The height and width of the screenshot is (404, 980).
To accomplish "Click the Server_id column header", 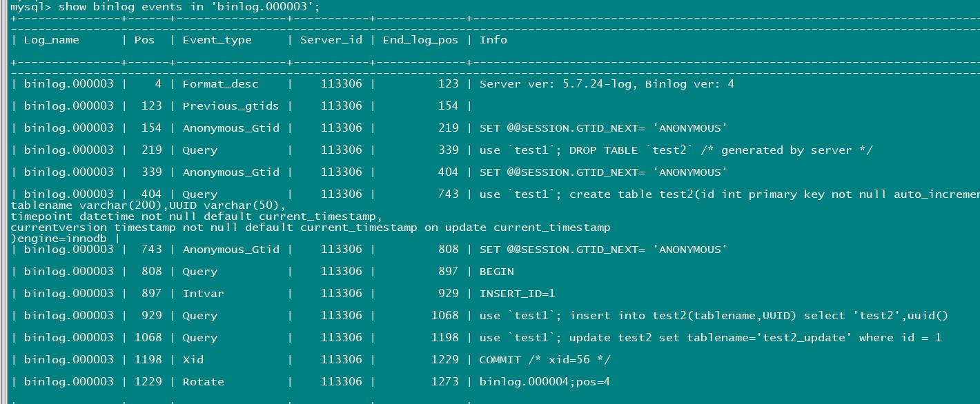I will [331, 40].
